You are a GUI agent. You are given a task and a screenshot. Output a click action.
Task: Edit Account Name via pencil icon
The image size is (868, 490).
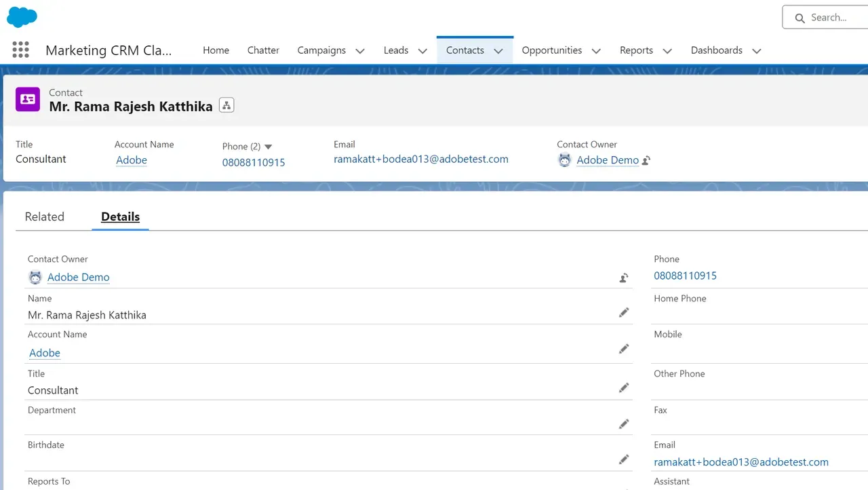pyautogui.click(x=624, y=349)
